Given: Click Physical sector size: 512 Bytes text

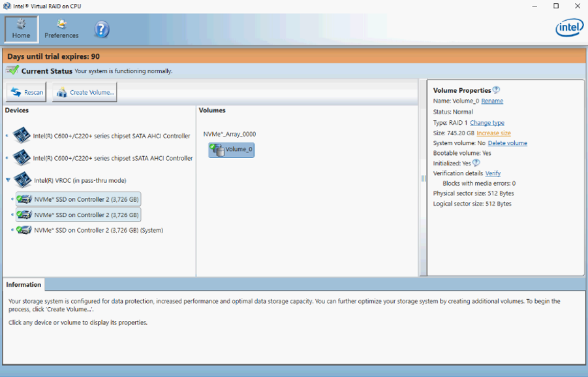Looking at the screenshot, I should point(473,193).
